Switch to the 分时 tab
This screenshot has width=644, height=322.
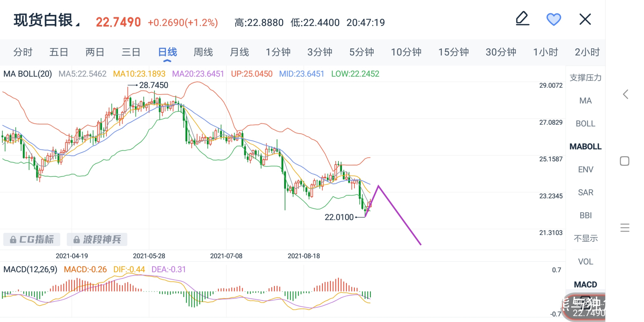[23, 52]
